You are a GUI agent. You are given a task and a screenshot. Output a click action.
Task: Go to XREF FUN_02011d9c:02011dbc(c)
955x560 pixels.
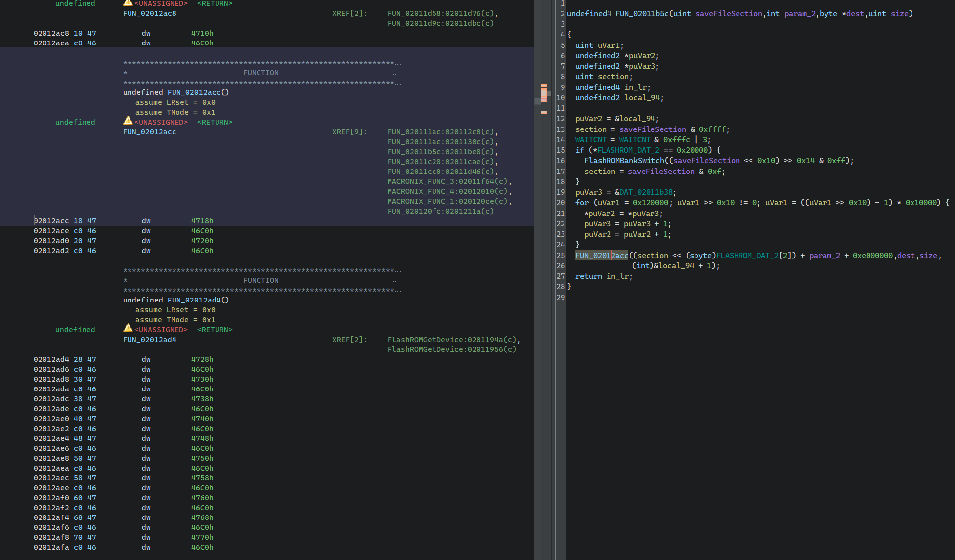coord(440,23)
